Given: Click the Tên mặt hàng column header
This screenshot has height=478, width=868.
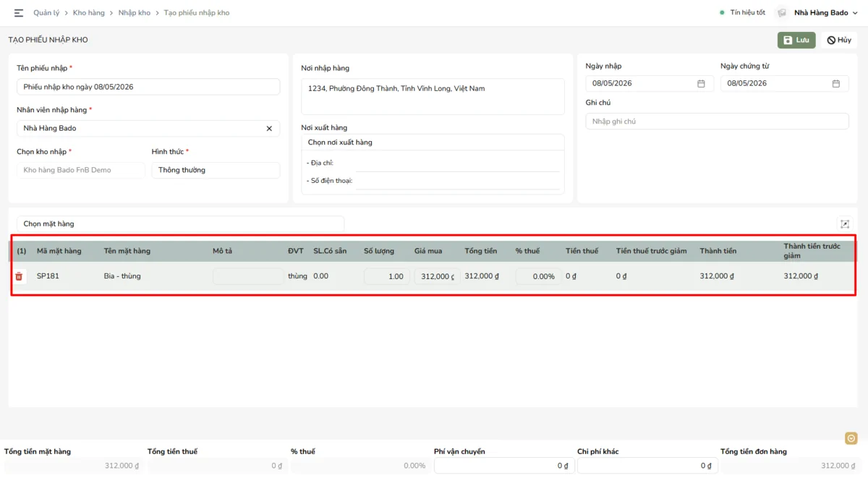Looking at the screenshot, I should tap(127, 251).
